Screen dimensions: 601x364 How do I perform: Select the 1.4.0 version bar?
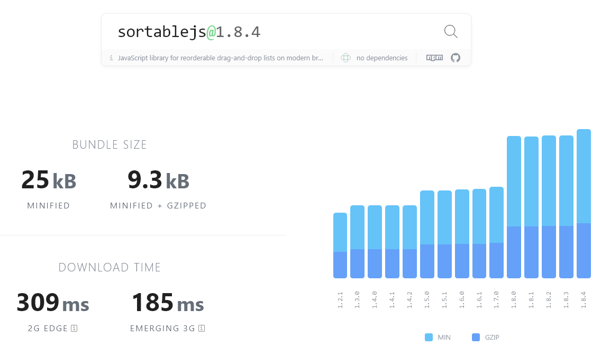(x=375, y=242)
